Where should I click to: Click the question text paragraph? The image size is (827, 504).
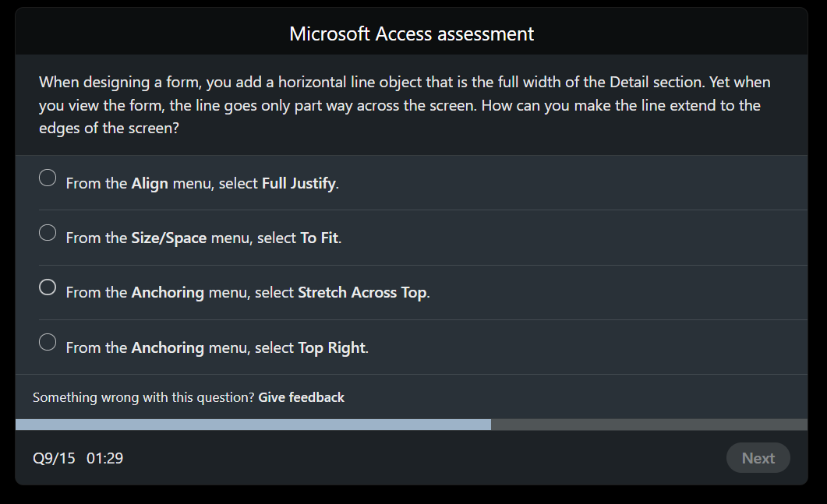(x=405, y=104)
